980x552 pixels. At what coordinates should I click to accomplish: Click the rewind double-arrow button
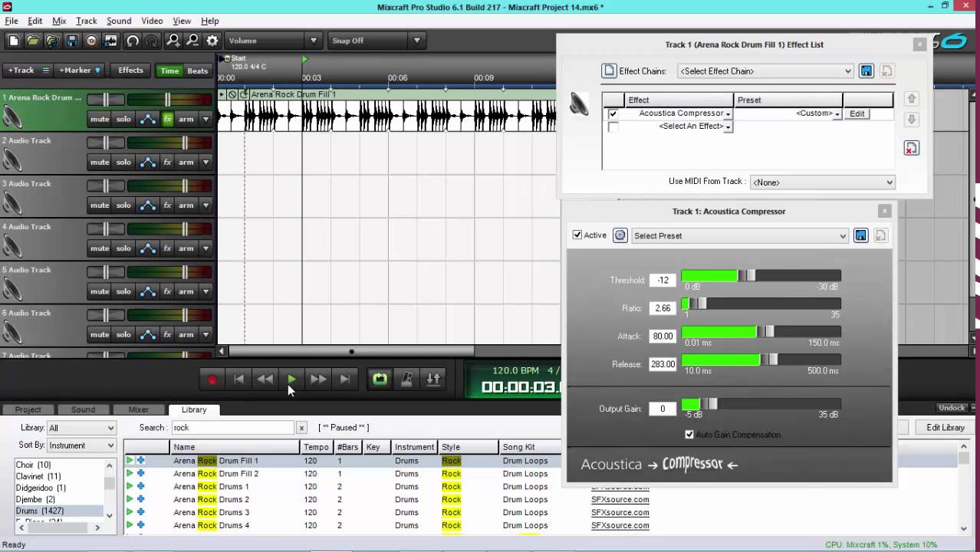click(x=265, y=379)
